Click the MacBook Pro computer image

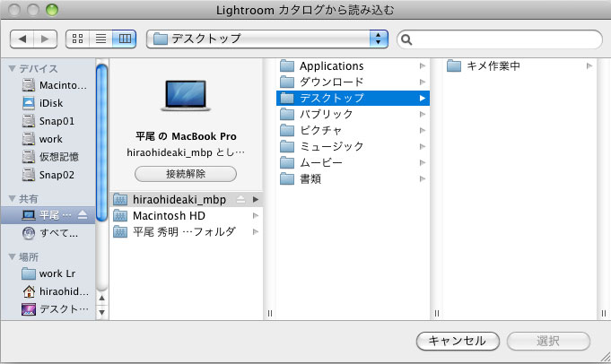(x=186, y=96)
